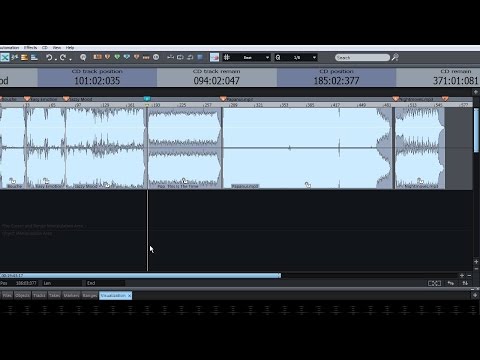
Task: Select the Easy Emotion track marker
Action: tap(27, 99)
